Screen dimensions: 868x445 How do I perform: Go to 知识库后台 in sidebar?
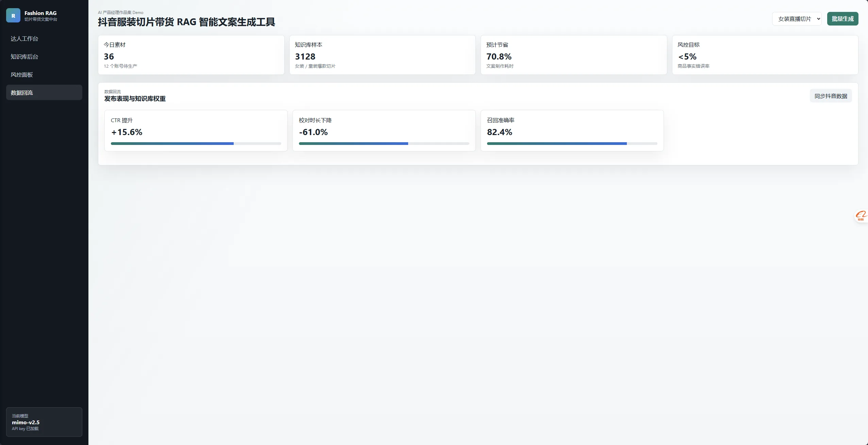(44, 56)
